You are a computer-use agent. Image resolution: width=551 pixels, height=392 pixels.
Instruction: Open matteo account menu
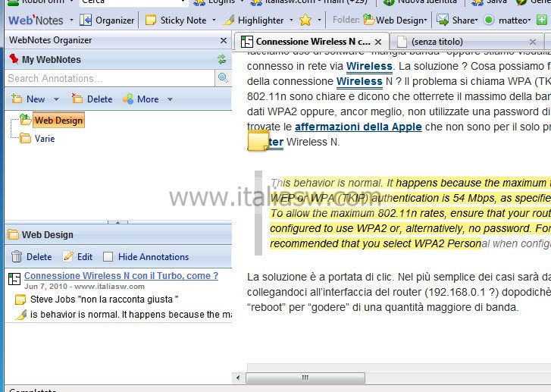[508, 20]
